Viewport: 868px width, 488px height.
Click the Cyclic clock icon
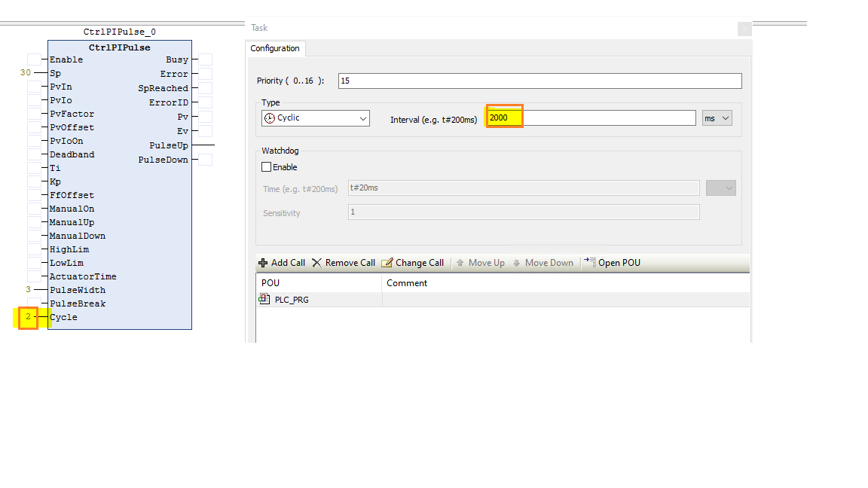[269, 118]
